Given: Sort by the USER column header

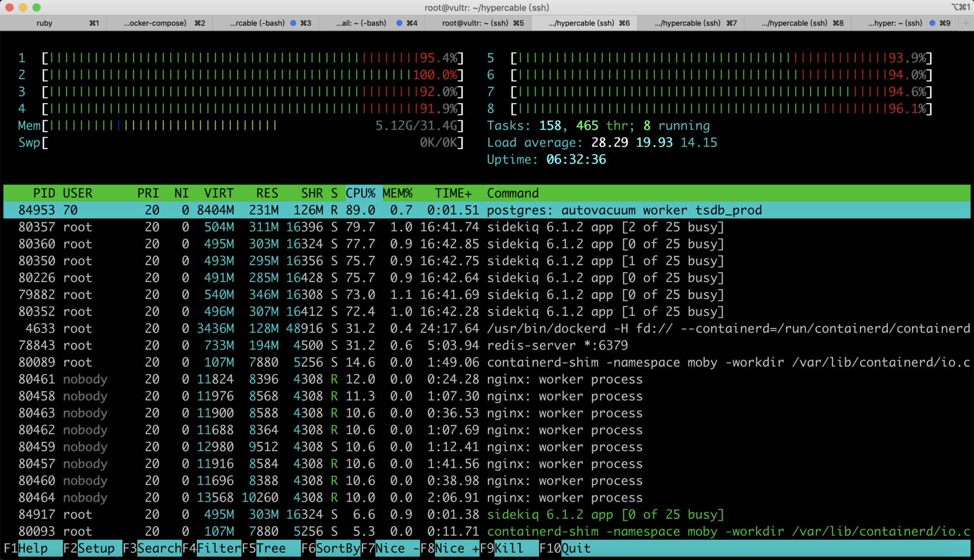Looking at the screenshot, I should 78,193.
